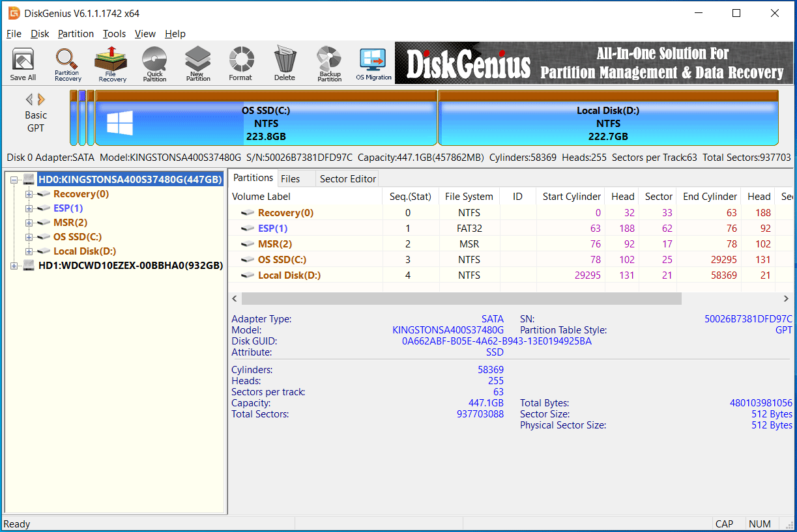
Task: Expand the Recovery(0) tree item
Action: pyautogui.click(x=29, y=194)
